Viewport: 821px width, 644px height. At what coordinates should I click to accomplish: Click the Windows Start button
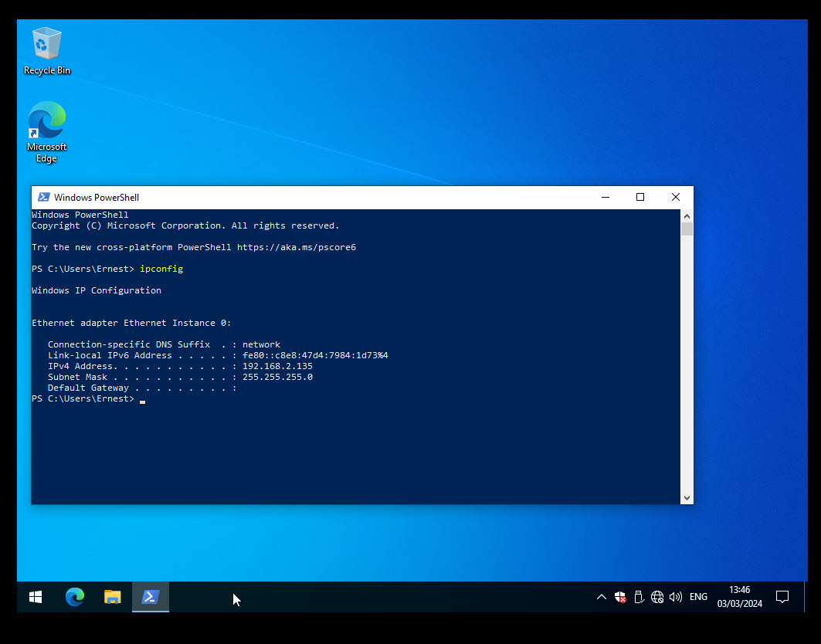tap(36, 597)
